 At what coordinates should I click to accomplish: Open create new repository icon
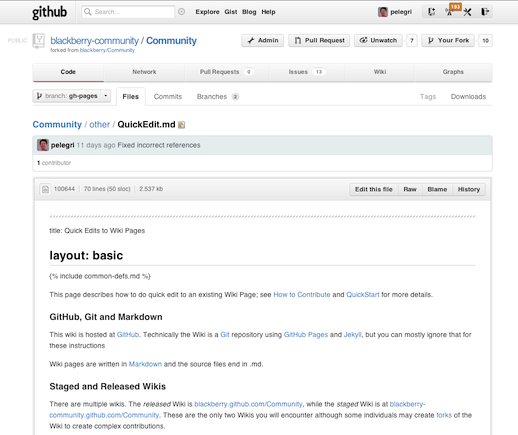(x=431, y=12)
